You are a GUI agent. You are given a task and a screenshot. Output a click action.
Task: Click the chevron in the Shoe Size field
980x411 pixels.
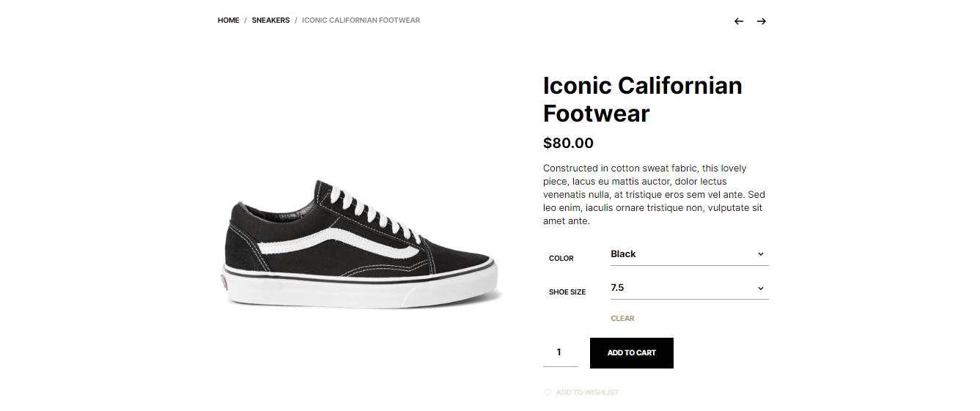(761, 289)
